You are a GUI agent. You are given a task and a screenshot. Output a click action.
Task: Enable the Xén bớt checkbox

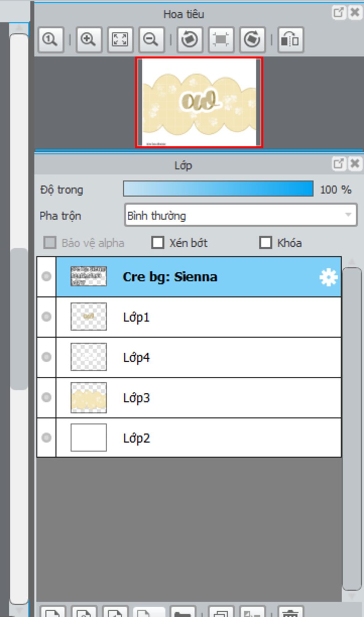pyautogui.click(x=158, y=243)
